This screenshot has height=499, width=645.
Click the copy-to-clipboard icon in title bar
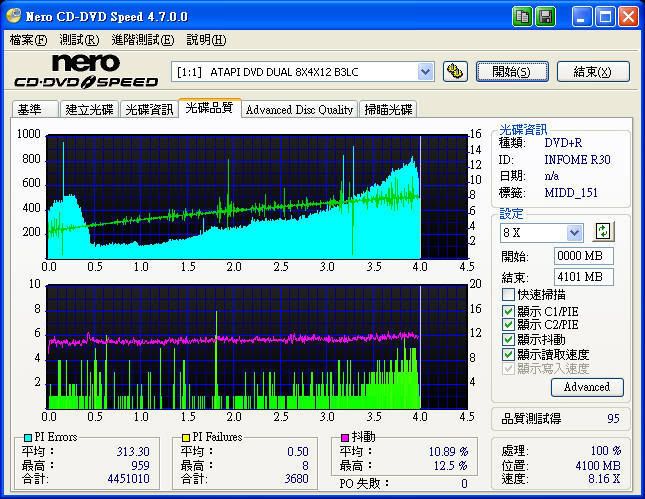(523, 17)
